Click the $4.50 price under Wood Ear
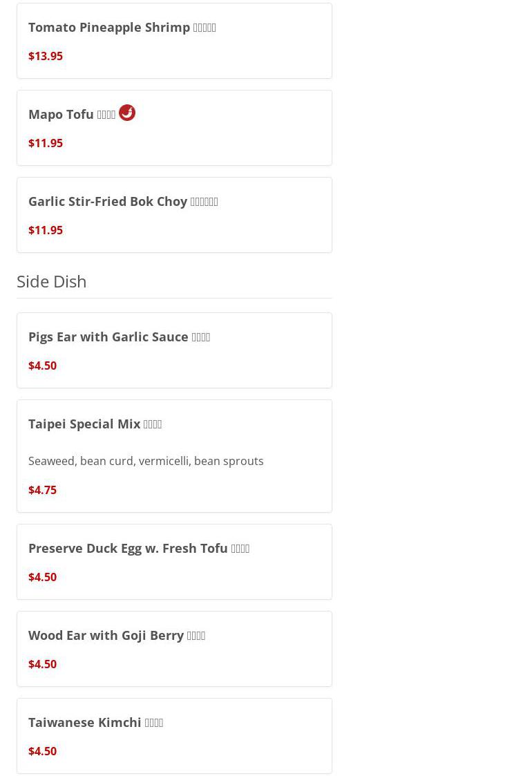This screenshot has width=532, height=776. pos(43,664)
